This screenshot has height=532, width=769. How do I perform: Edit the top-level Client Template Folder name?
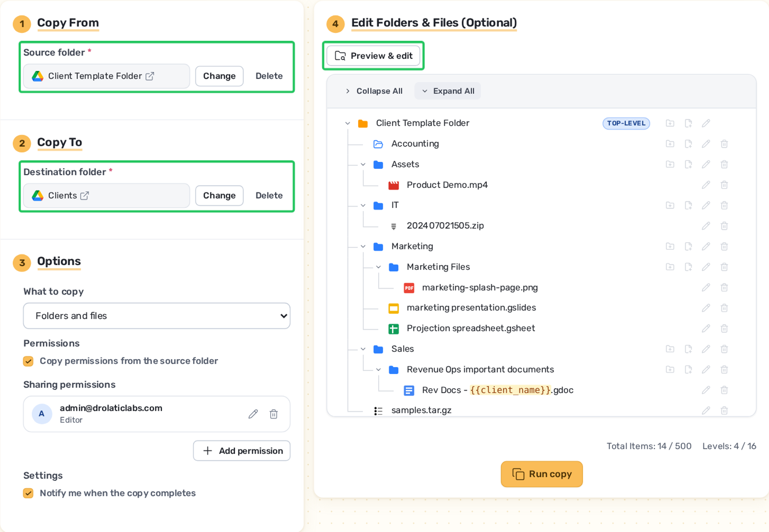(706, 123)
